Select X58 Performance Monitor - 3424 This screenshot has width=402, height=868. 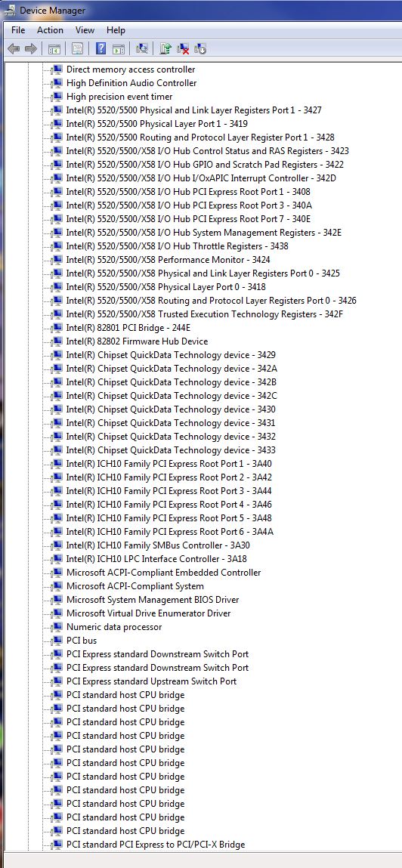[x=168, y=260]
